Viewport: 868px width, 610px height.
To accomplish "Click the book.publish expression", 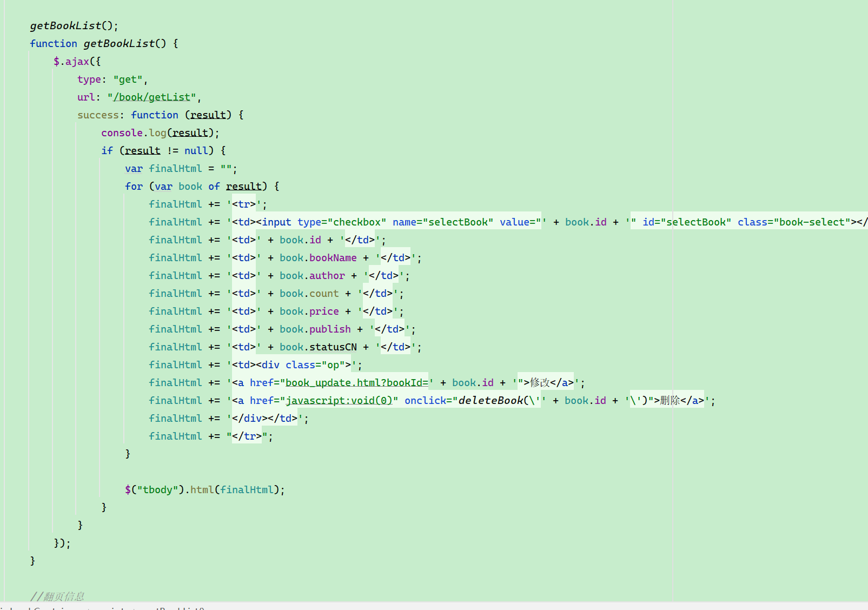I will [x=315, y=329].
